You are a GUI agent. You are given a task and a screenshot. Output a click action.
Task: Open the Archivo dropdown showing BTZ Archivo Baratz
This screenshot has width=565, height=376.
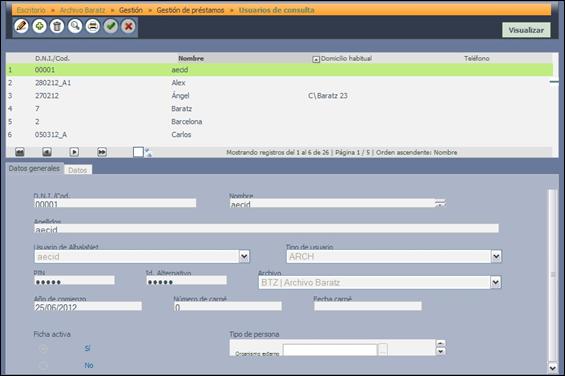coord(495,282)
